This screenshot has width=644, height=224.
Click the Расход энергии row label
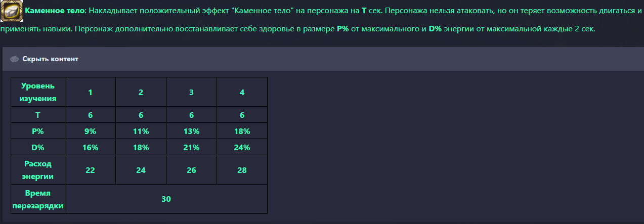(38, 170)
